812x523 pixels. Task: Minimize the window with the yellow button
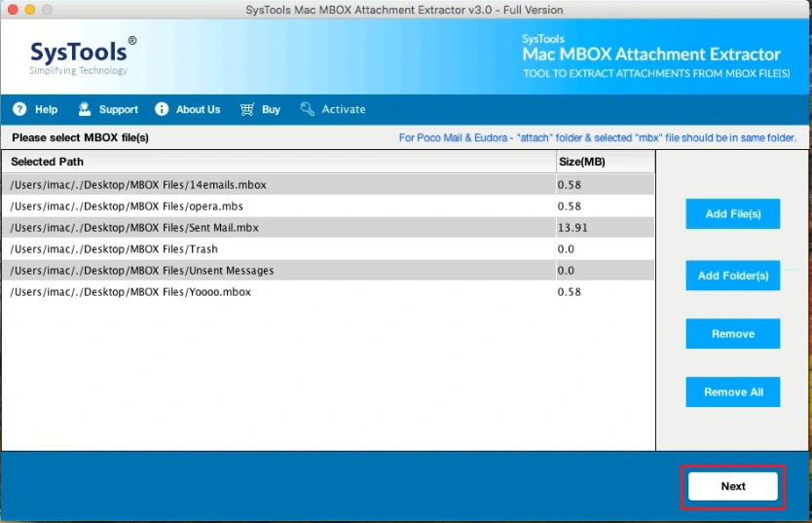pyautogui.click(x=30, y=10)
